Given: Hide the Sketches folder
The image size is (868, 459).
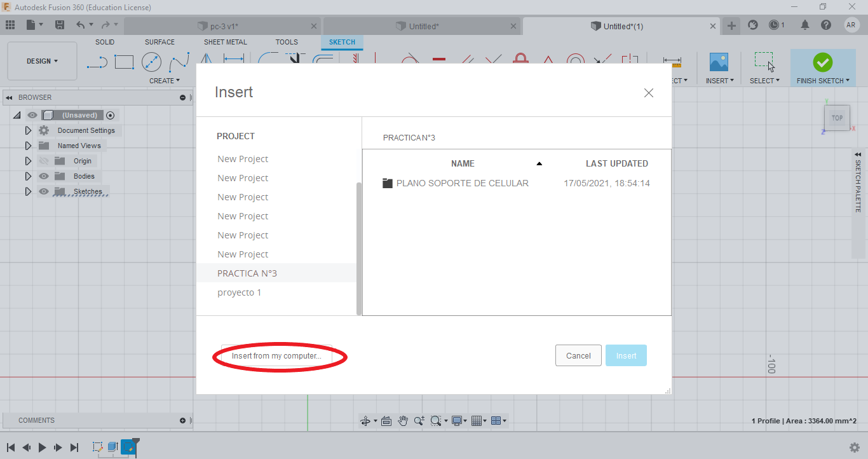Looking at the screenshot, I should point(44,191).
